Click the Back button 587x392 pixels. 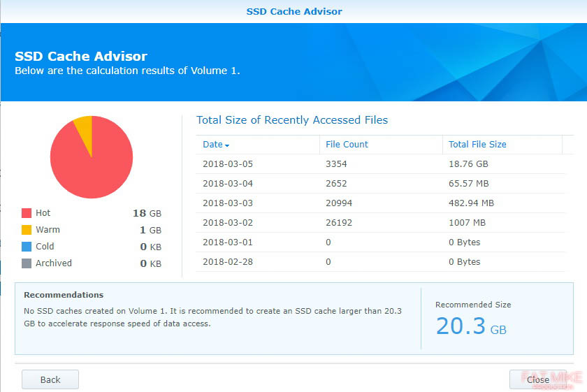point(50,379)
